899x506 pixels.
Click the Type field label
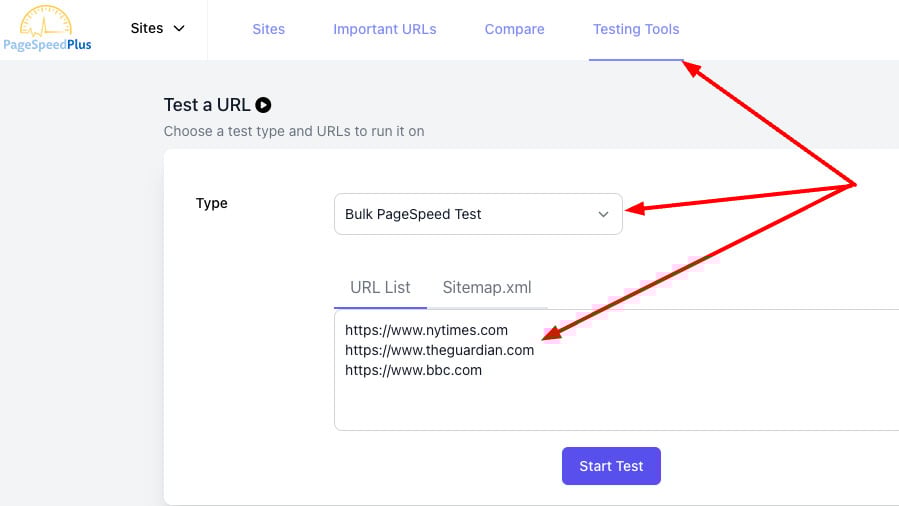[212, 203]
